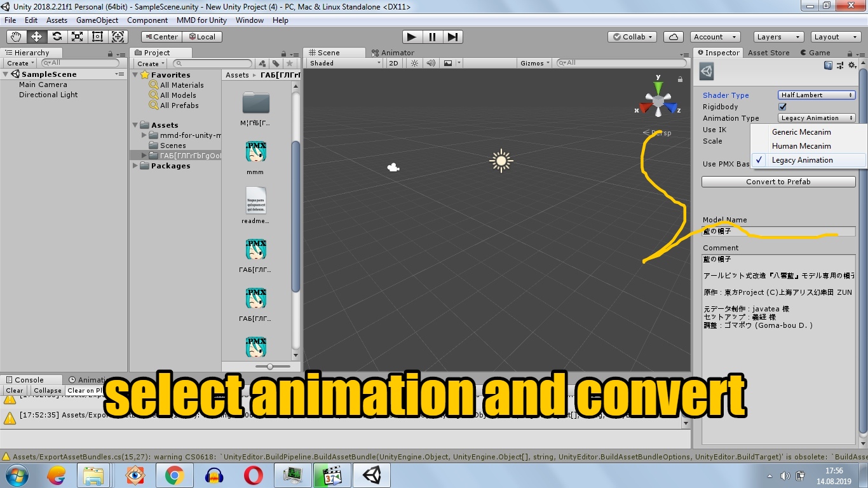The height and width of the screenshot is (488, 868).
Task: Toggle scene effects image icon
Action: [448, 63]
